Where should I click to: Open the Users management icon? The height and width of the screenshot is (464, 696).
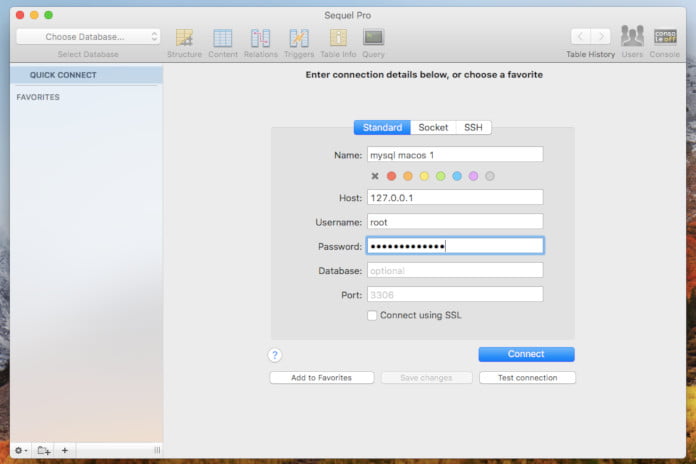pos(632,36)
